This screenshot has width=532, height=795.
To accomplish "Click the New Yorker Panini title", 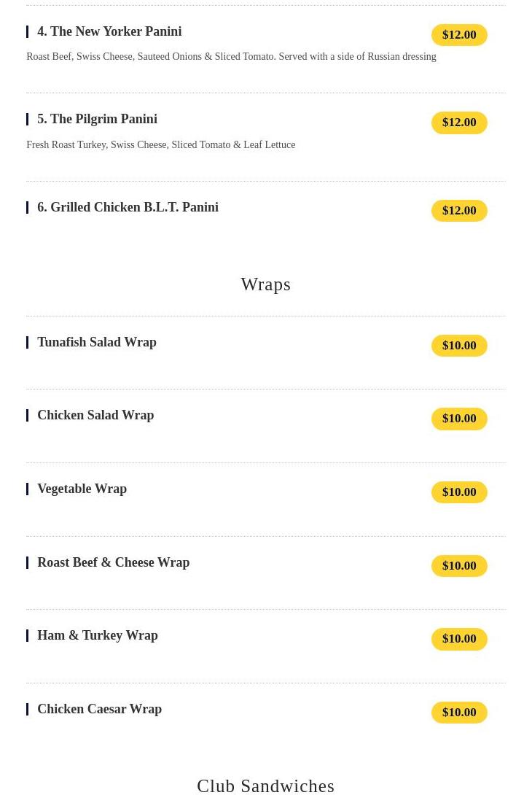I will (x=109, y=31).
